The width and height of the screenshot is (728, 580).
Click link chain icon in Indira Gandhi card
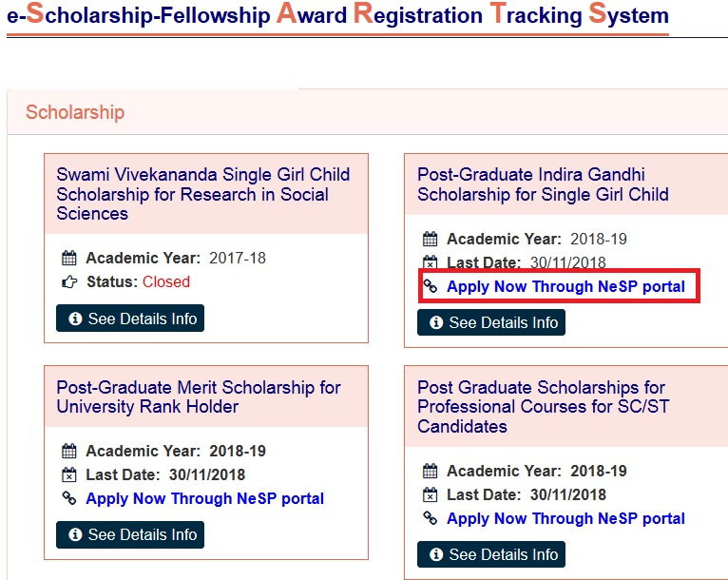(x=430, y=286)
